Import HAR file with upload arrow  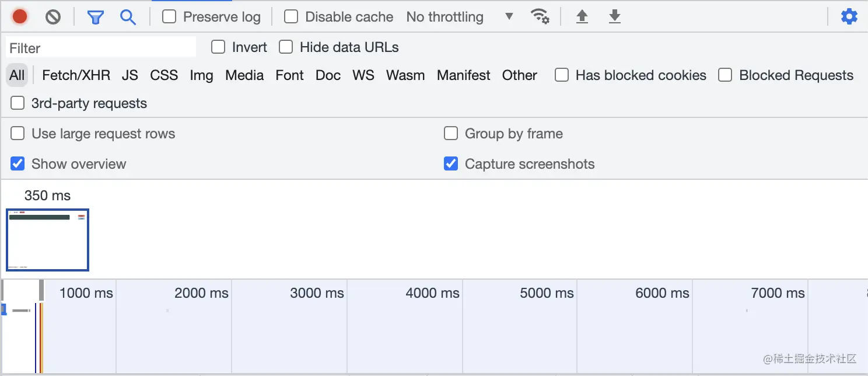582,17
